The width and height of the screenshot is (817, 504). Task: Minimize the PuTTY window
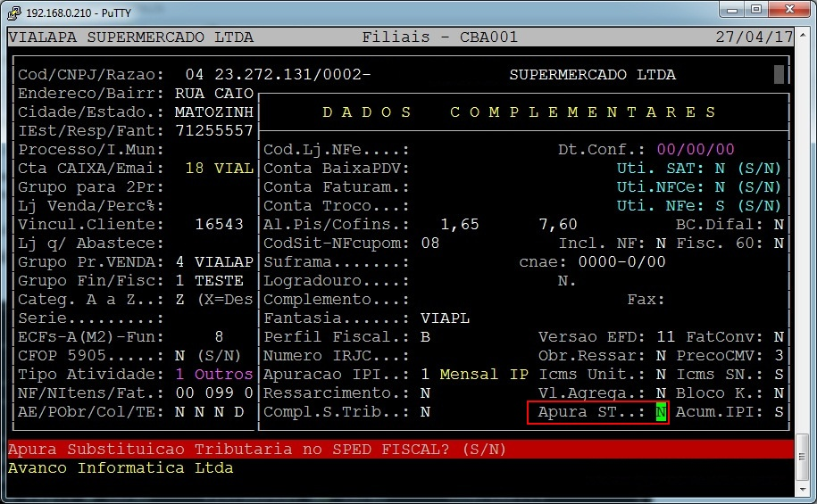(x=729, y=11)
